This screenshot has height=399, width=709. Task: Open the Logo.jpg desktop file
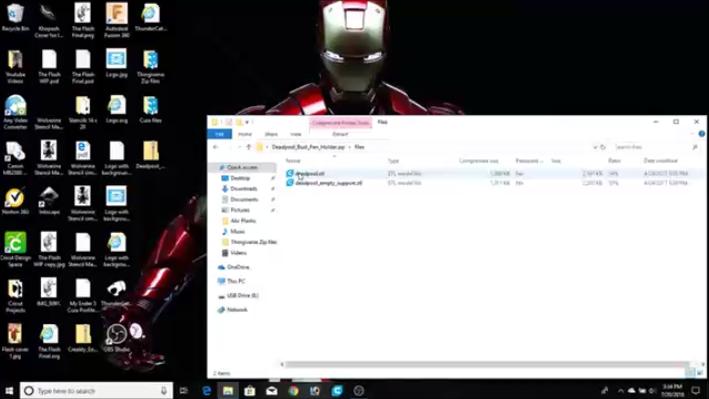[x=117, y=63]
